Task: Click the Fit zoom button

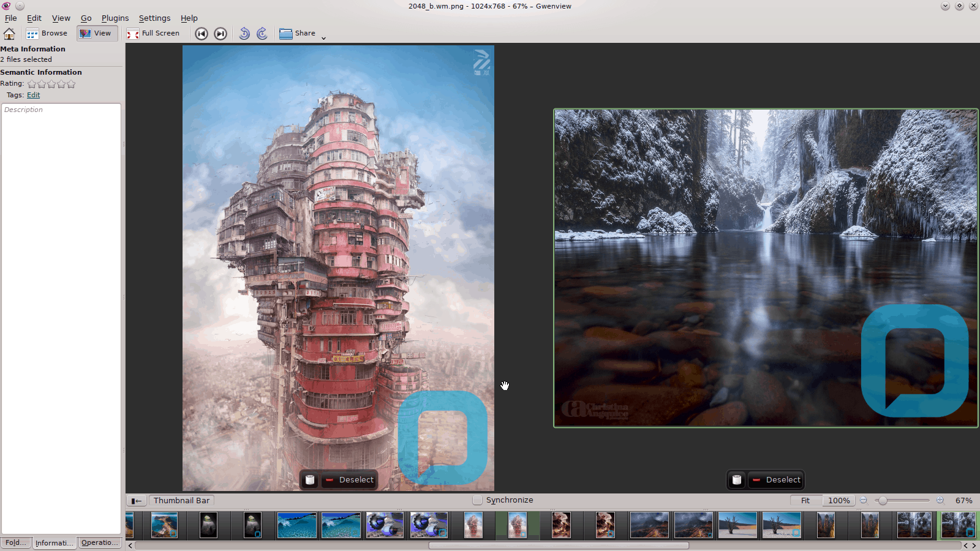Action: tap(805, 501)
